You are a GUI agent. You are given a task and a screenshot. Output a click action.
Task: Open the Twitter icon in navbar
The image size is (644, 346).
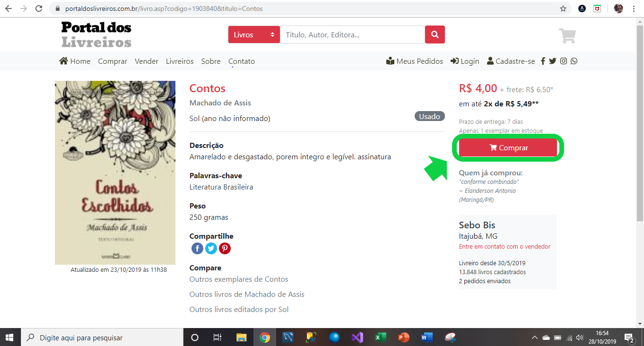click(x=552, y=61)
